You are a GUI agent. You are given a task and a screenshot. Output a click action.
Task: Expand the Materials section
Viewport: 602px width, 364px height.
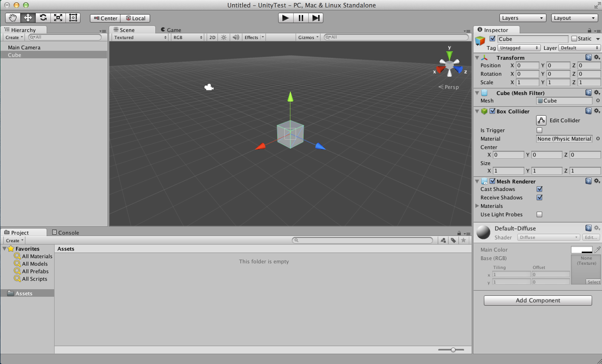[x=477, y=206]
